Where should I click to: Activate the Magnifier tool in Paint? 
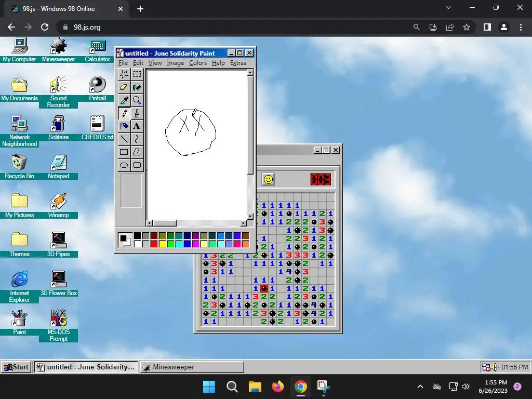click(137, 100)
